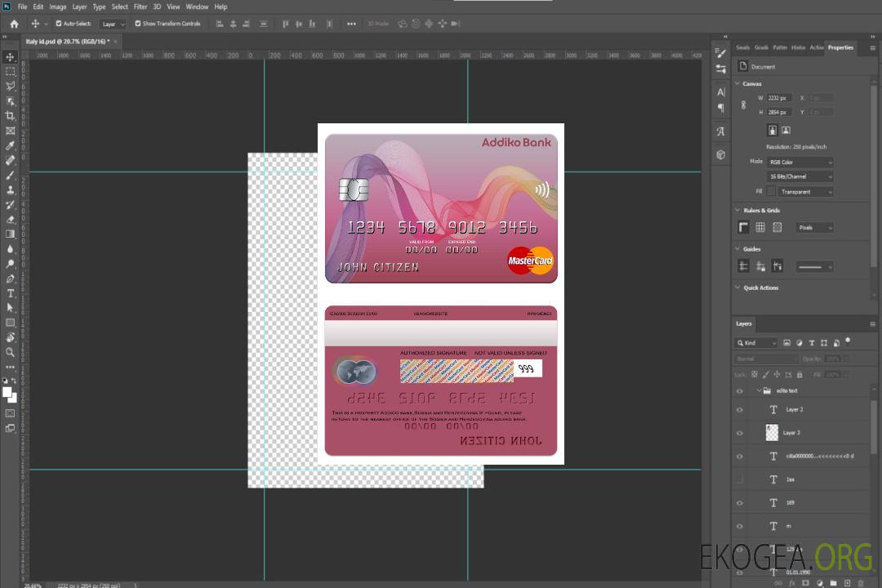Hide the 'edite text' group
This screenshot has width=882, height=588.
[740, 391]
